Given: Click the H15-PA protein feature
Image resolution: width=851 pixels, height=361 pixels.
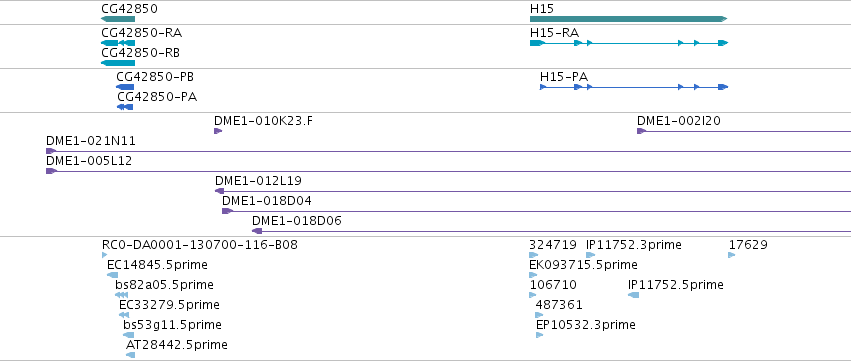Looking at the screenshot, I should pyautogui.click(x=634, y=87).
